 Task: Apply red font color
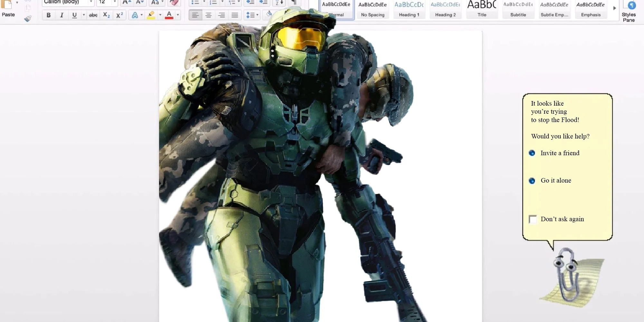[169, 15]
